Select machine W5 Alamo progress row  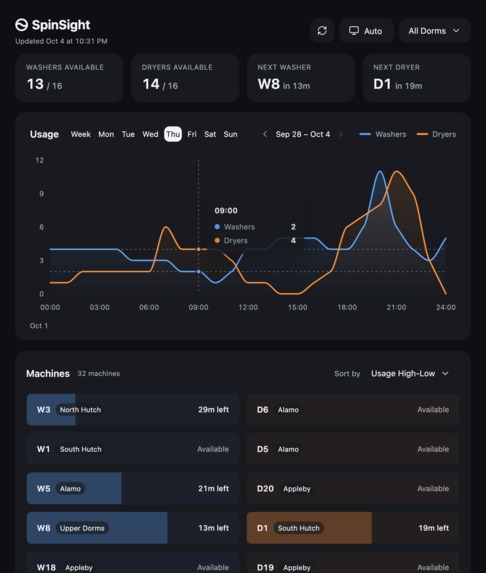click(133, 489)
